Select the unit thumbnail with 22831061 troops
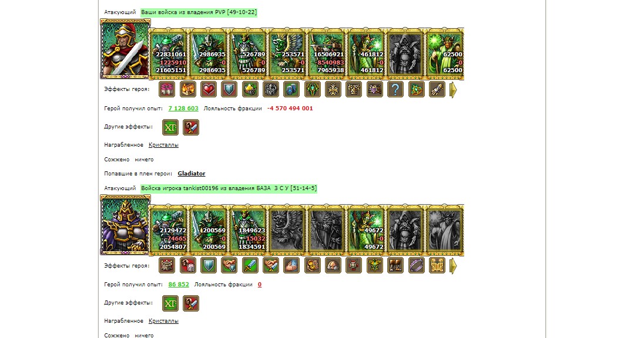 coord(169,53)
